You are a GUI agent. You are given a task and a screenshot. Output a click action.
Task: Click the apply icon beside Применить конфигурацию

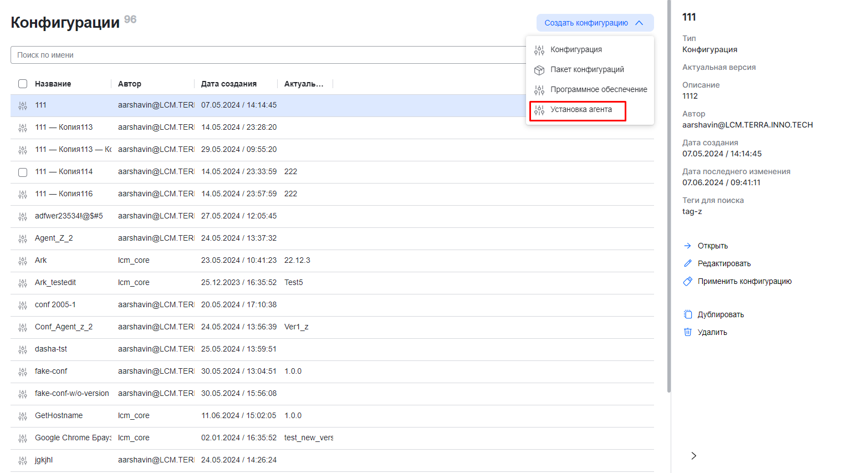[x=687, y=281]
